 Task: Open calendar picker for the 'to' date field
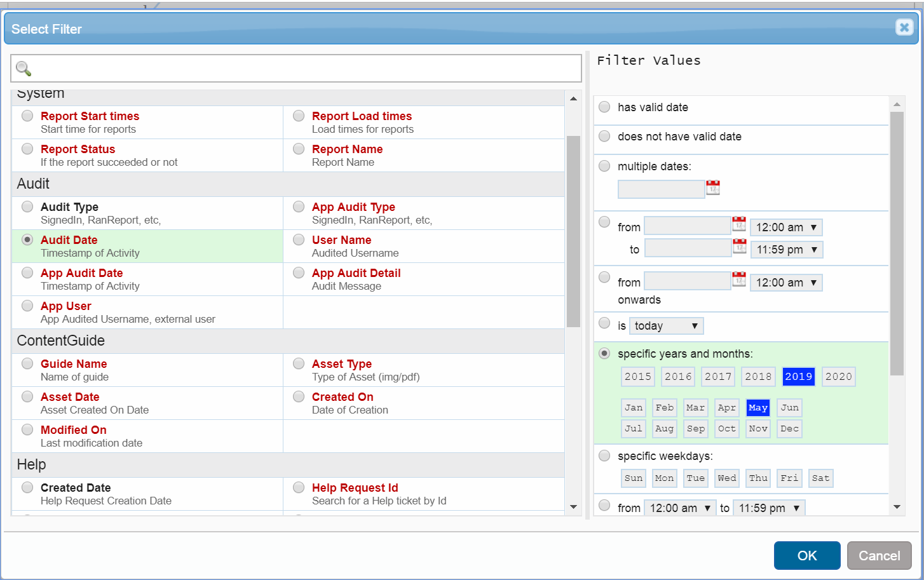coord(739,246)
